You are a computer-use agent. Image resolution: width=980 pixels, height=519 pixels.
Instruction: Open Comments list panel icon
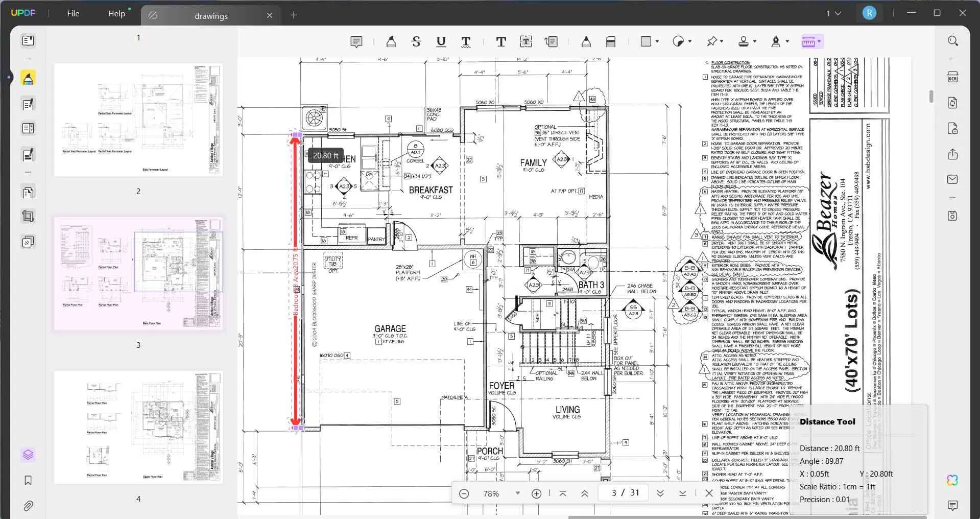(x=952, y=506)
